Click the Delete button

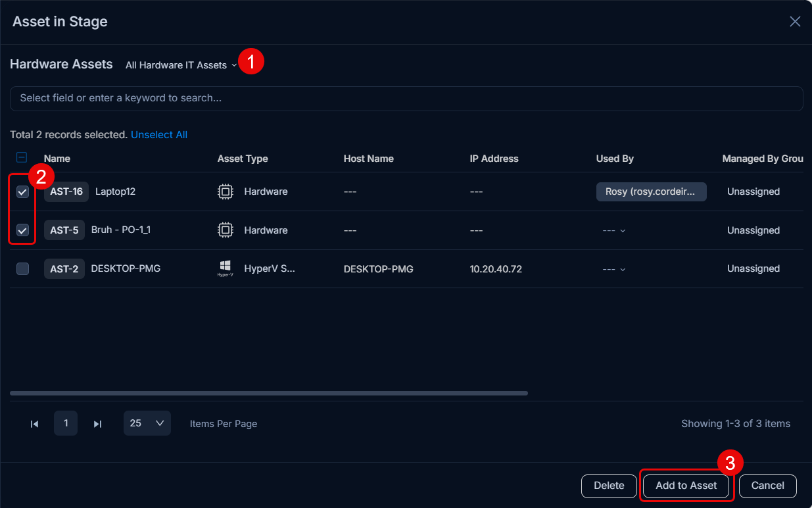coord(609,486)
